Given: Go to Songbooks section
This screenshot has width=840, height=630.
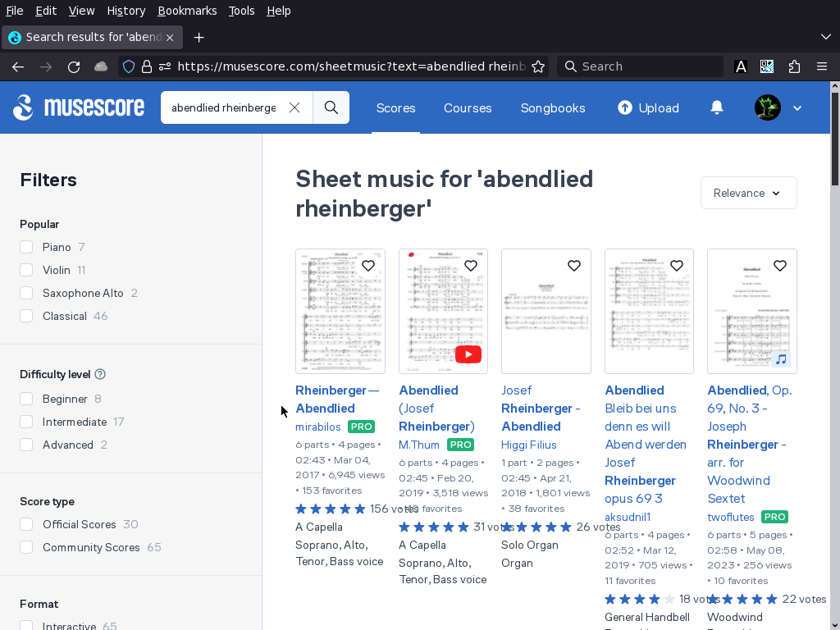Looking at the screenshot, I should click(x=553, y=107).
